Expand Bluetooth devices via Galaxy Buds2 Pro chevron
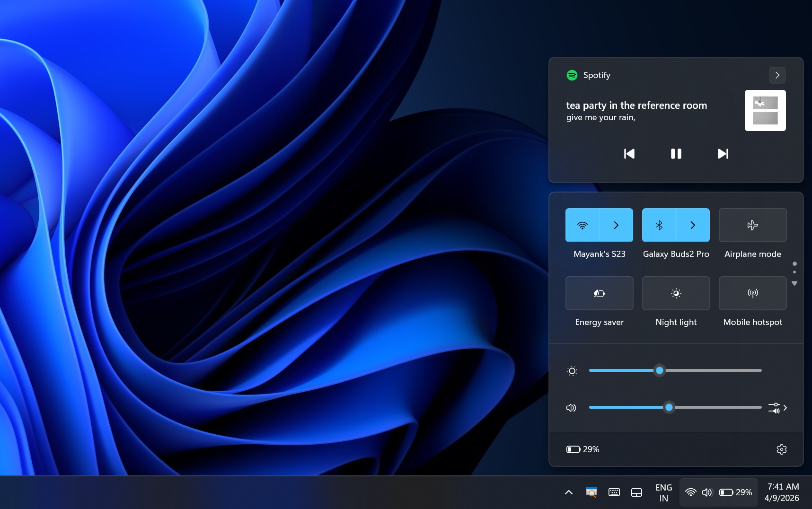This screenshot has height=509, width=812. (x=692, y=225)
